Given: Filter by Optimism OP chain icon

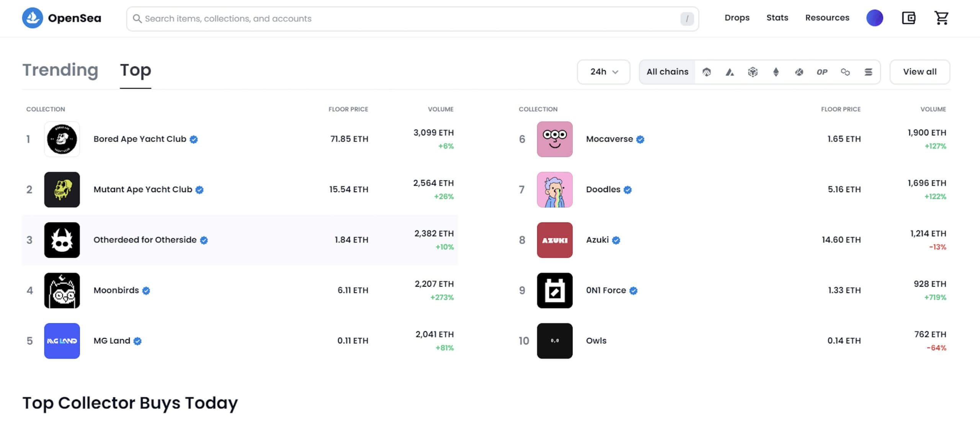Looking at the screenshot, I should tap(822, 72).
